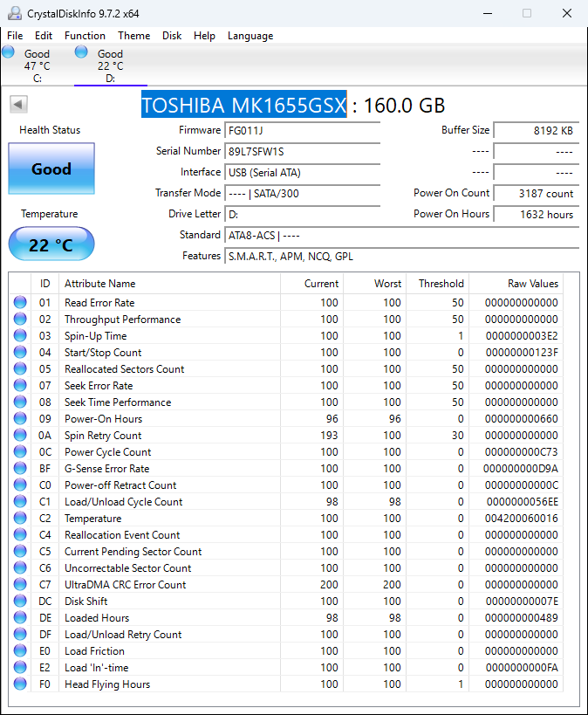Click the status icon for Seek Time Performance
The image size is (588, 715).
20,402
